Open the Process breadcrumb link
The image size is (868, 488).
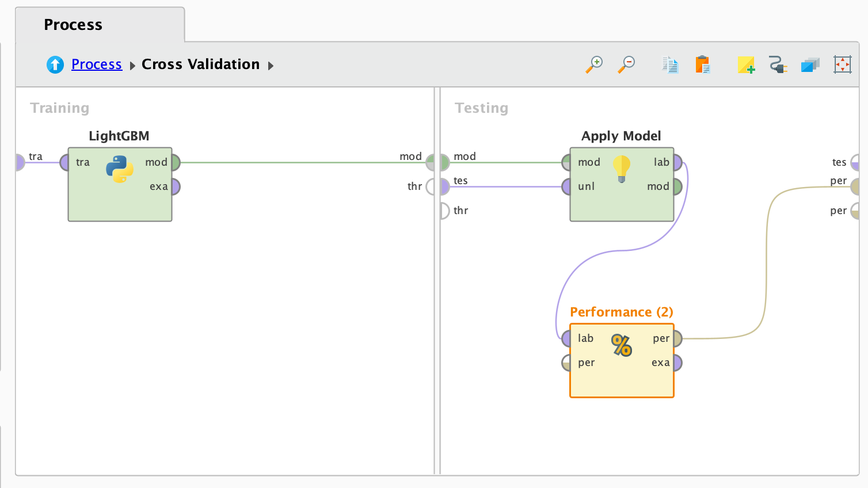97,64
